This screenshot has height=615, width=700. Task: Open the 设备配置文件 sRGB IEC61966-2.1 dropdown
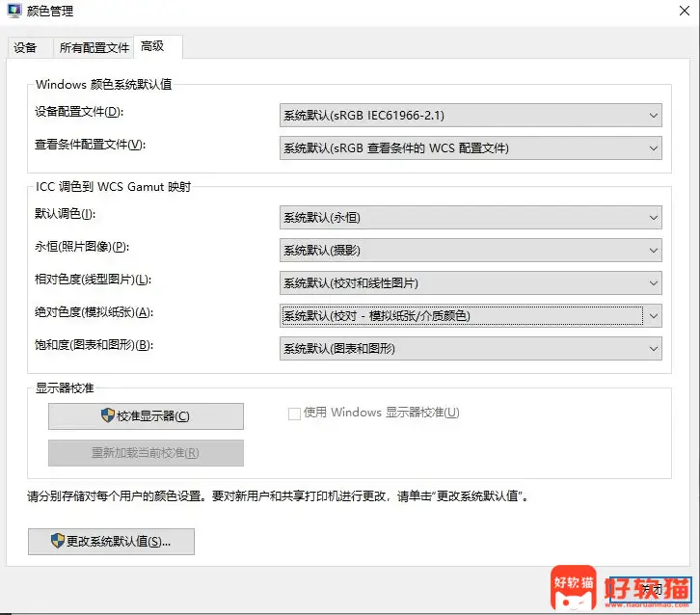click(x=471, y=116)
